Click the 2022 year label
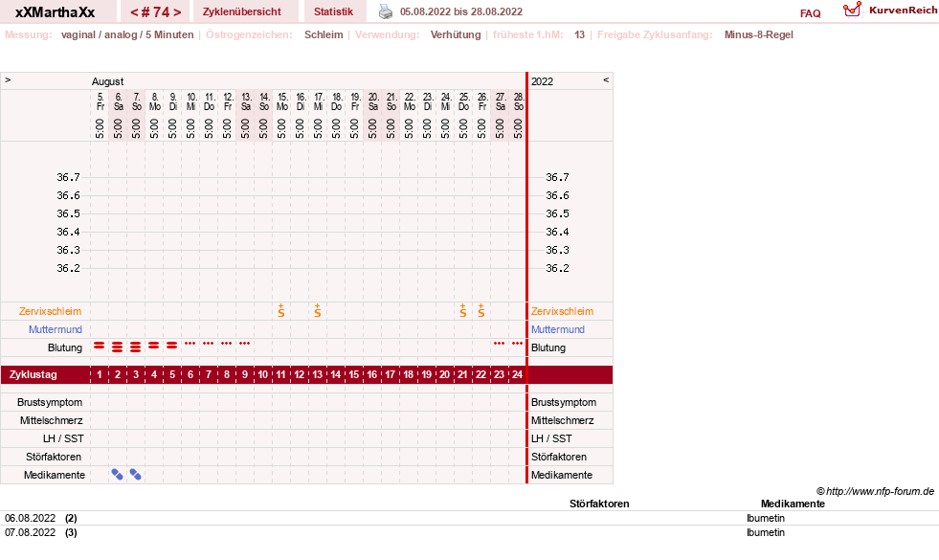 (x=542, y=81)
